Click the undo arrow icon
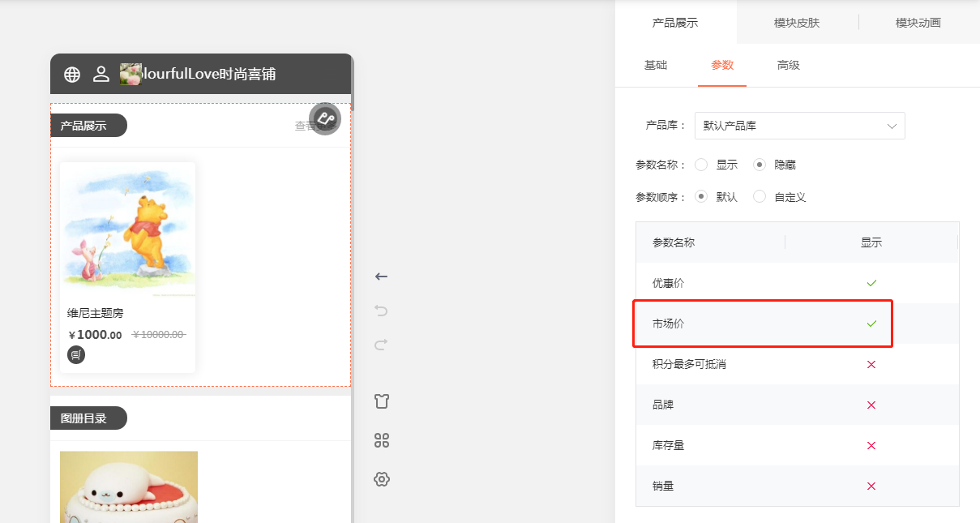The height and width of the screenshot is (523, 980). click(381, 311)
